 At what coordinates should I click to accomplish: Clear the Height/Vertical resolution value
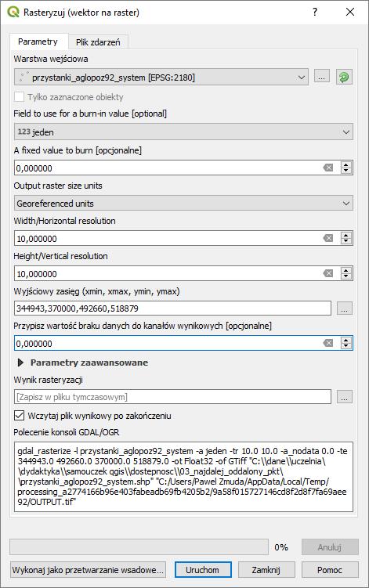pos(328,273)
